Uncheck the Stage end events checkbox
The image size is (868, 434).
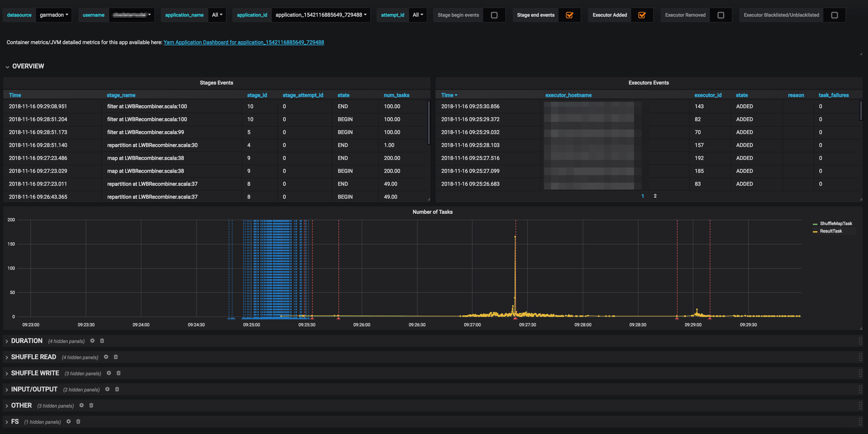[569, 15]
